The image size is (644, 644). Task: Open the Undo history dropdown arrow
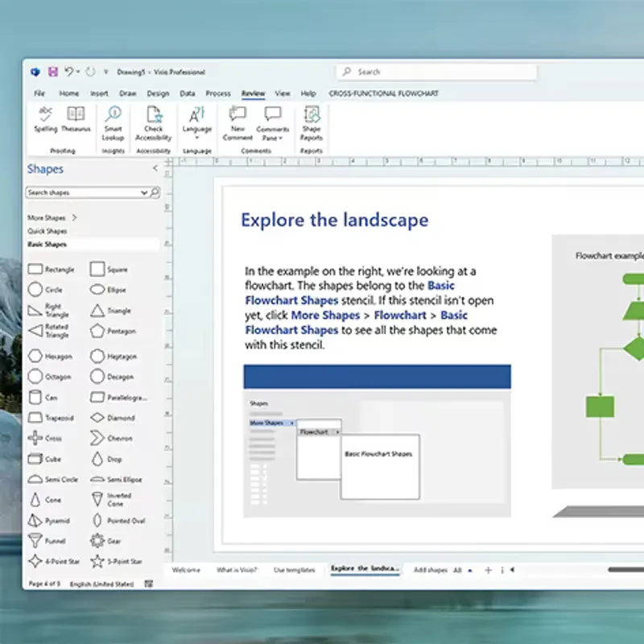pos(77,72)
